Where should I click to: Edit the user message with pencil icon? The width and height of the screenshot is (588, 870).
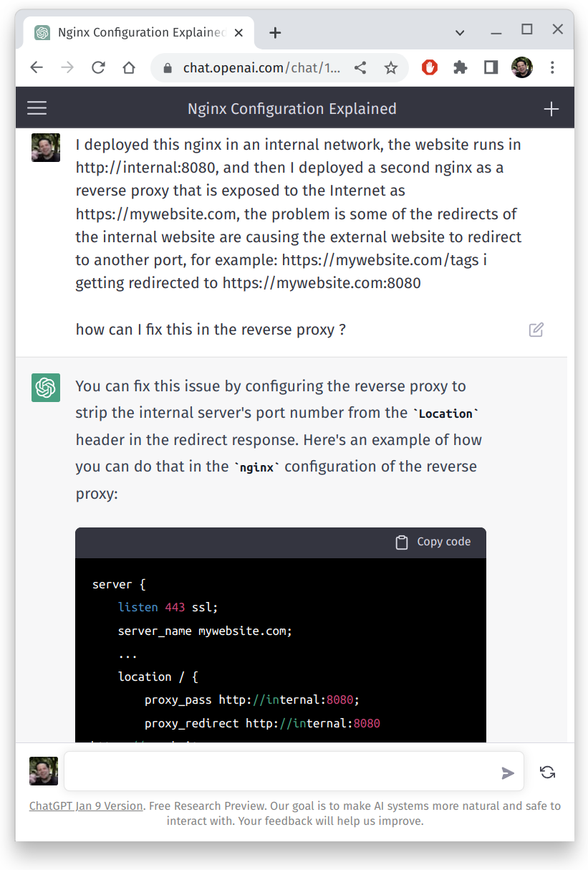[x=536, y=330]
